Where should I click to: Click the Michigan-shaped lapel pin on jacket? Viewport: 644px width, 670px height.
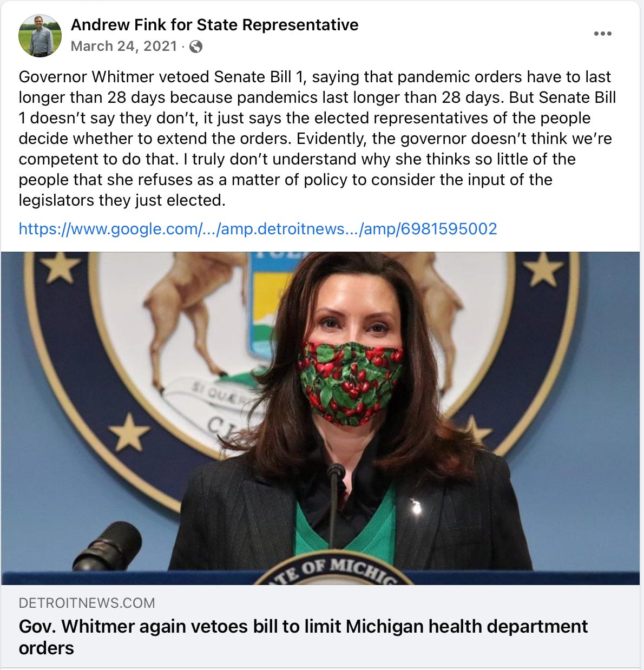click(x=416, y=507)
